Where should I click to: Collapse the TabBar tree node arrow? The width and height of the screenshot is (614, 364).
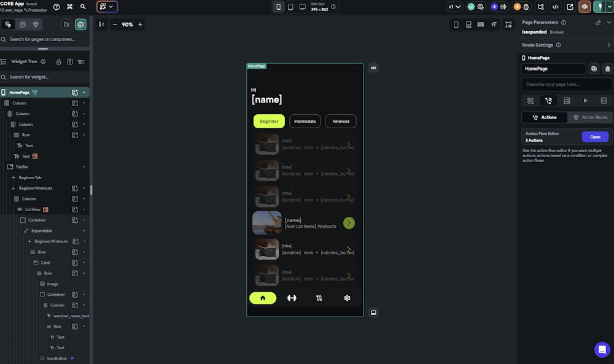pyautogui.click(x=84, y=167)
